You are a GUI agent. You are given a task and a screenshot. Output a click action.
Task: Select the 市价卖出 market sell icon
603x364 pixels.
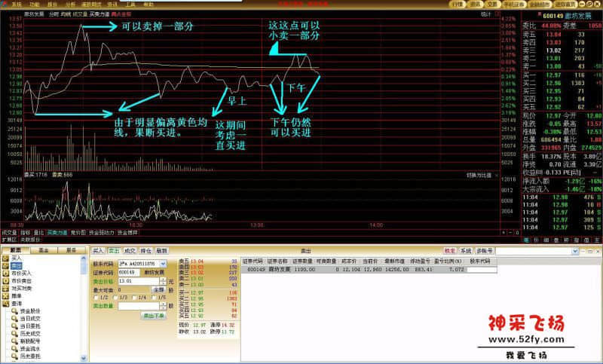coord(15,280)
